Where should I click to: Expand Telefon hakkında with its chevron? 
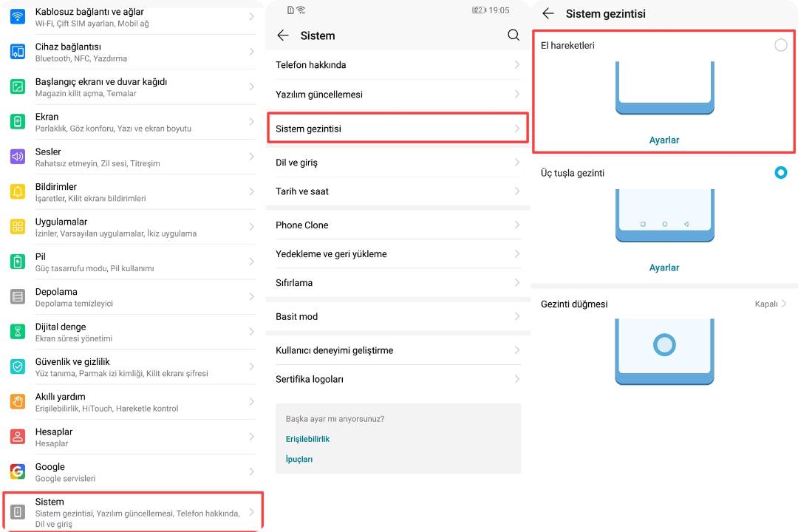pyautogui.click(x=516, y=65)
